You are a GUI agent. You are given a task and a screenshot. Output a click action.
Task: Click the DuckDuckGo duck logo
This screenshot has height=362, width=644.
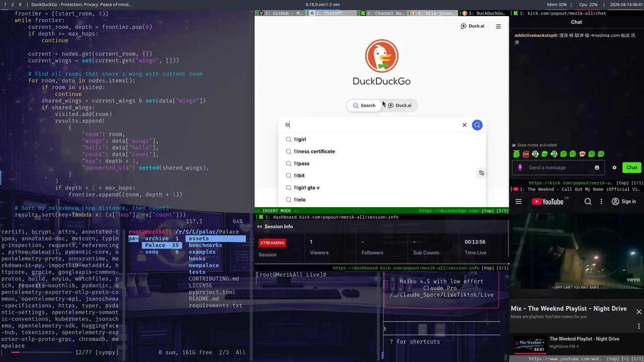[x=381, y=56]
